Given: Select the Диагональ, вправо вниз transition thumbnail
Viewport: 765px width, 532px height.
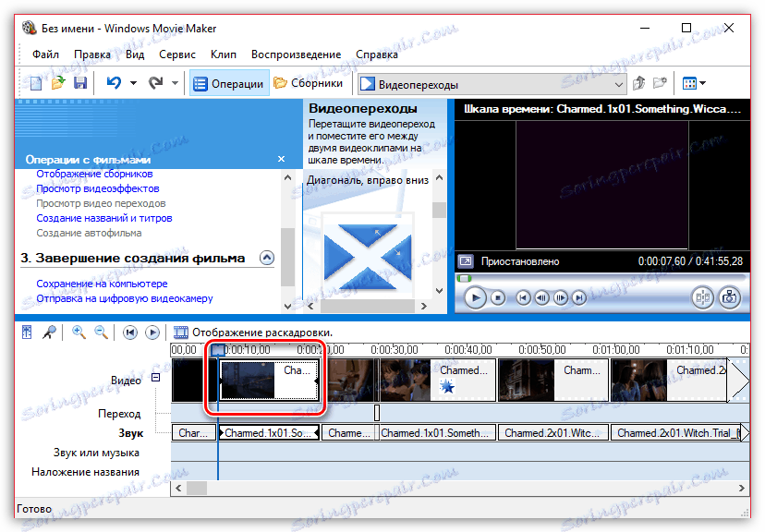Looking at the screenshot, I should click(368, 256).
